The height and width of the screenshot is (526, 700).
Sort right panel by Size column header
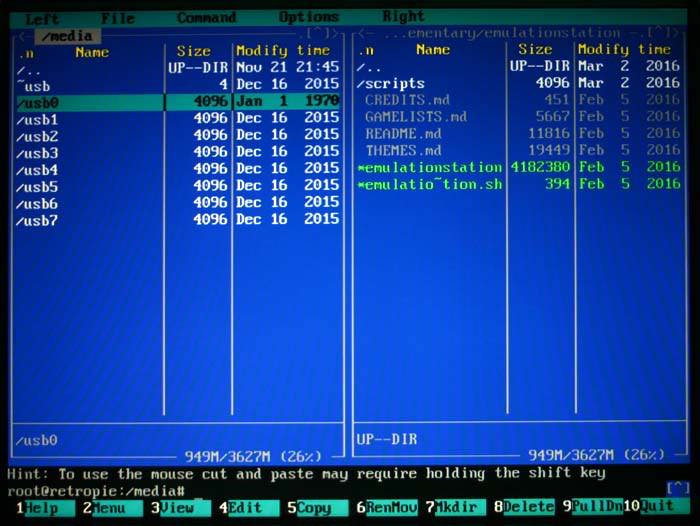pos(535,49)
